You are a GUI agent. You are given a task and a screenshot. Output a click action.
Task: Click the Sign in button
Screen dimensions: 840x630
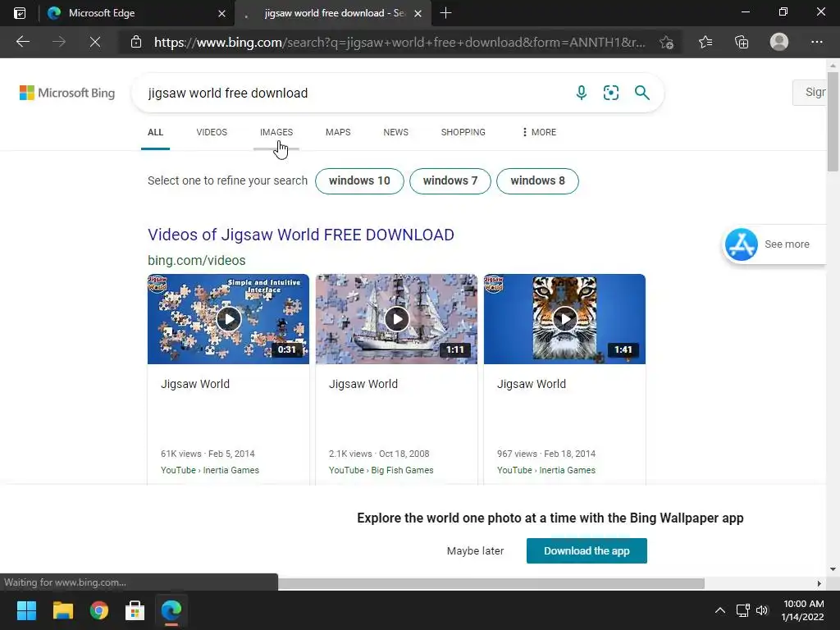coord(811,92)
